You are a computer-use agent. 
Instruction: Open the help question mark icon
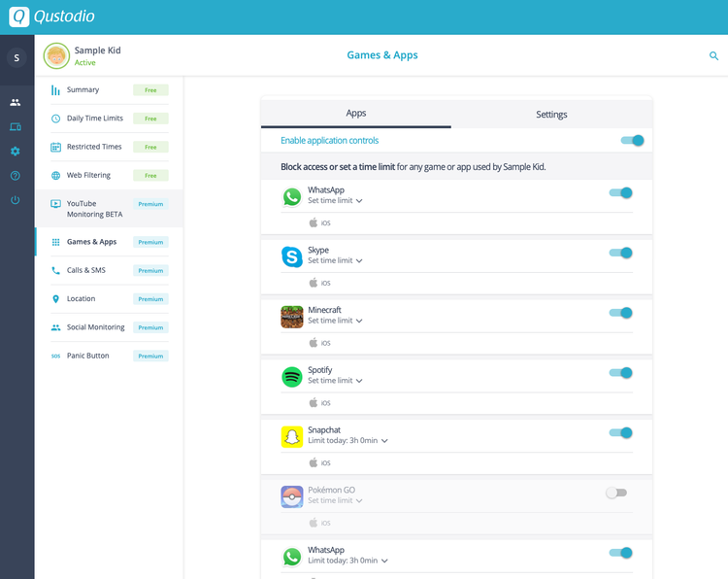pyautogui.click(x=16, y=176)
